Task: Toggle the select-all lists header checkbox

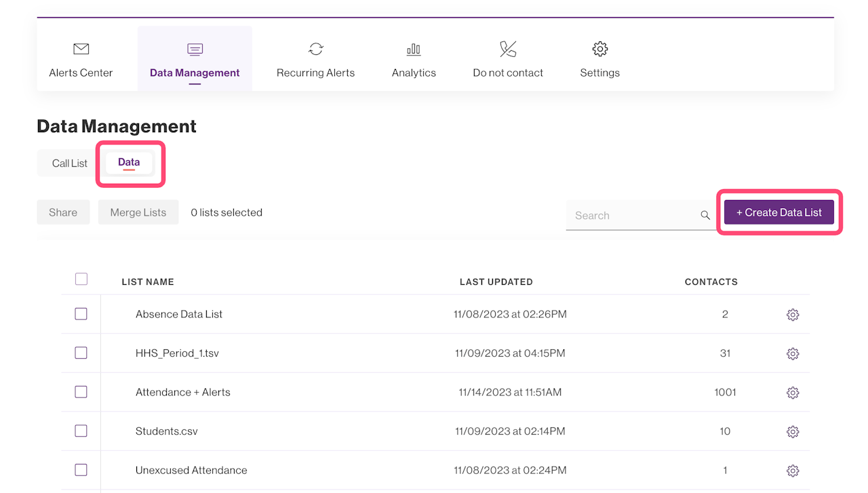Action: [x=81, y=279]
